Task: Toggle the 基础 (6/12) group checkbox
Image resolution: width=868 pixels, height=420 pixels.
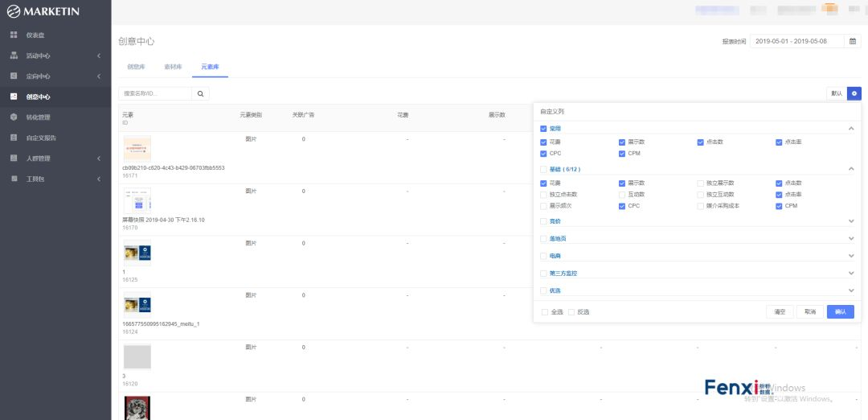Action: point(543,169)
